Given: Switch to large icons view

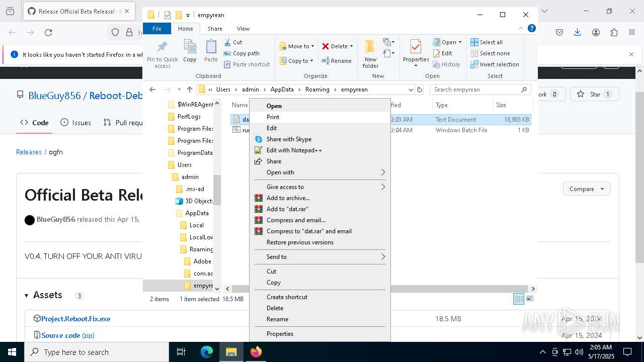Looking at the screenshot, I should click(529, 299).
